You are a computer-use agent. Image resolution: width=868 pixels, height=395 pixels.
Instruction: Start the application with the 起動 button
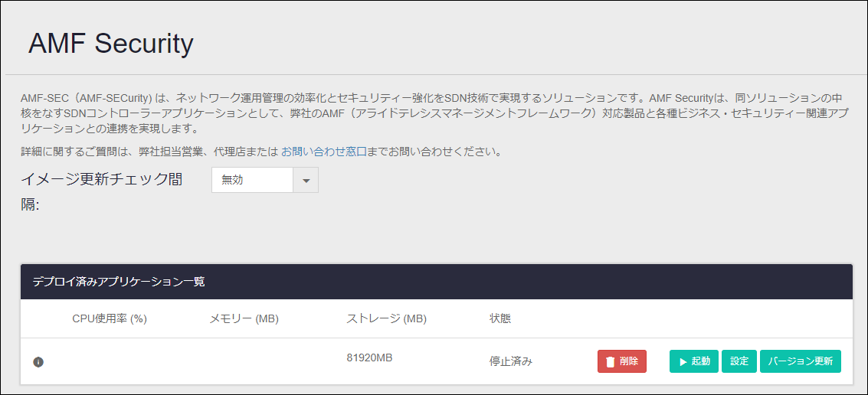[694, 361]
